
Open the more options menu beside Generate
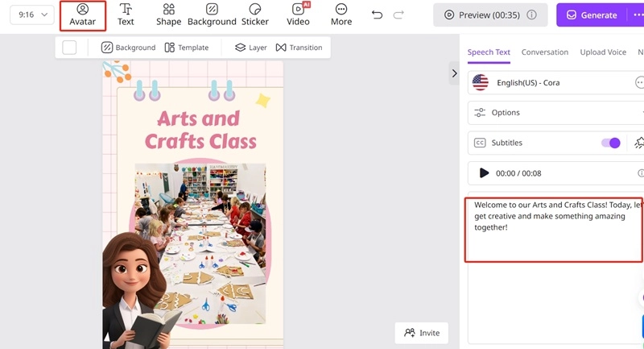pos(638,15)
